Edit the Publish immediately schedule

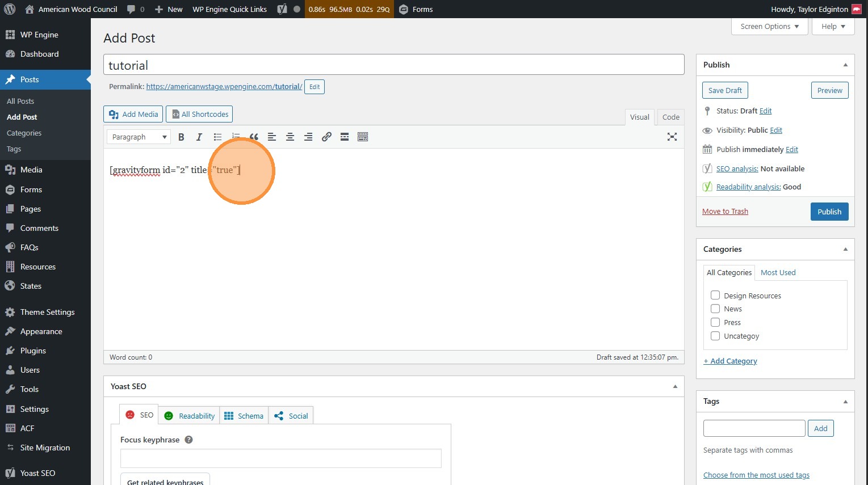tap(792, 150)
